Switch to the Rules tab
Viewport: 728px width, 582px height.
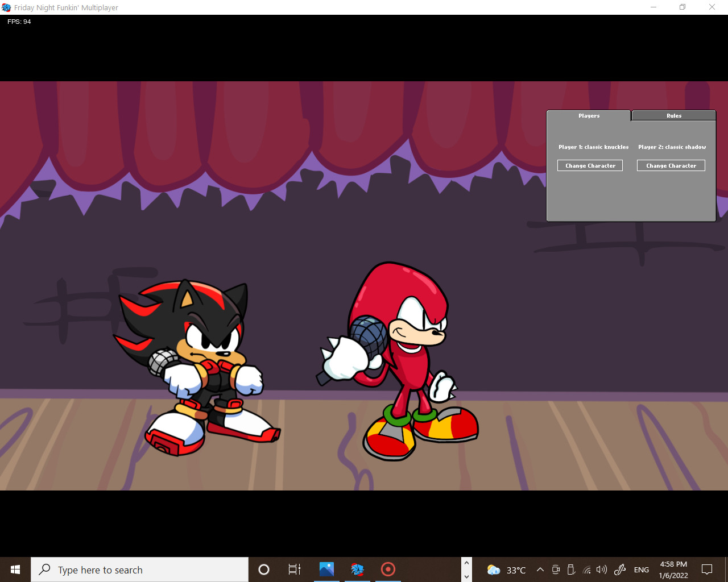(673, 115)
